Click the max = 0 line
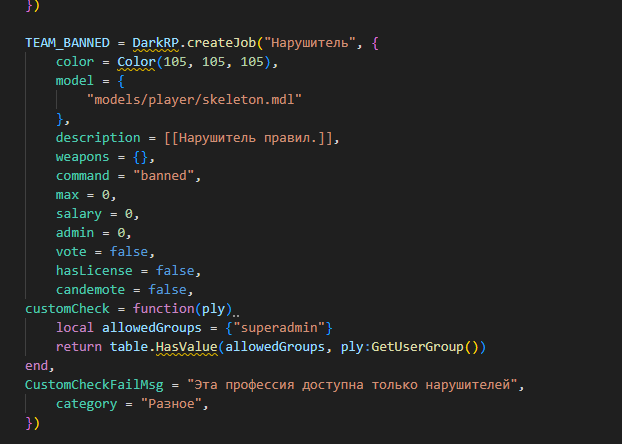The width and height of the screenshot is (622, 444). (86, 195)
